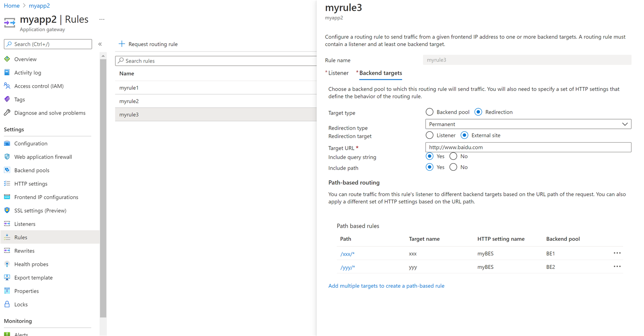Click the Access control (IAM) icon
Viewport: 644px width, 336px height.
[7, 86]
